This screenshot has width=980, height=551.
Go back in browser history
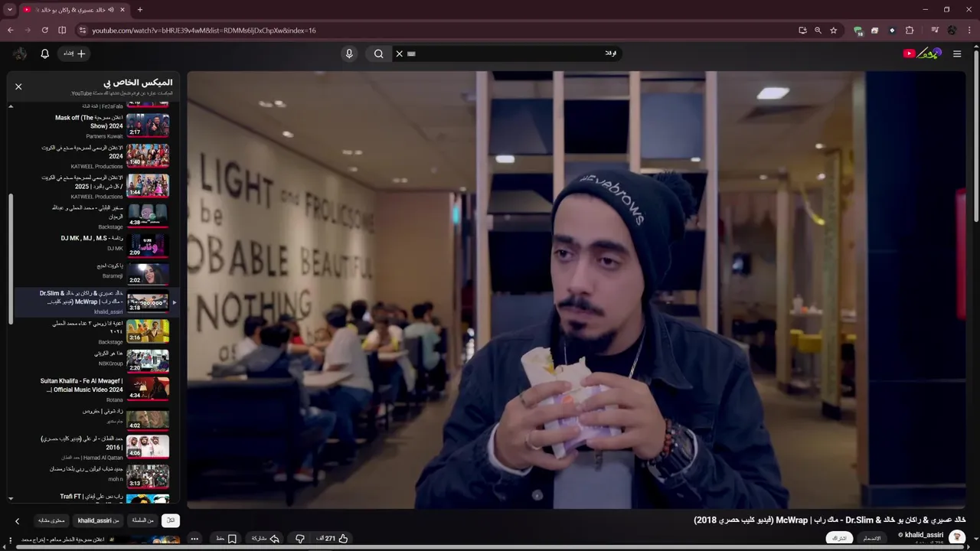pyautogui.click(x=10, y=31)
